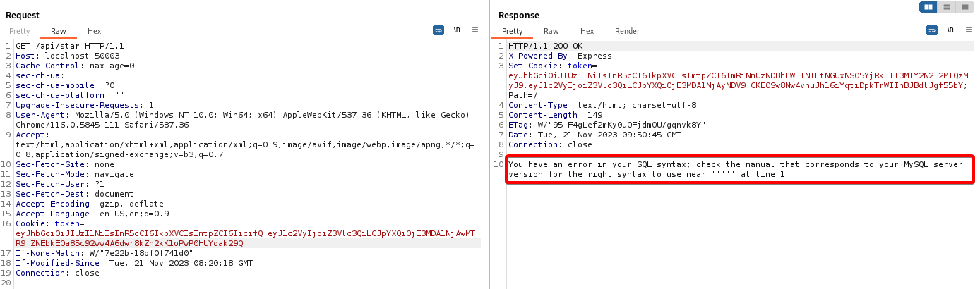Click the 'Sec-Fetch-Mode: navigate' header
This screenshot has width=980, height=289.
pos(75,174)
